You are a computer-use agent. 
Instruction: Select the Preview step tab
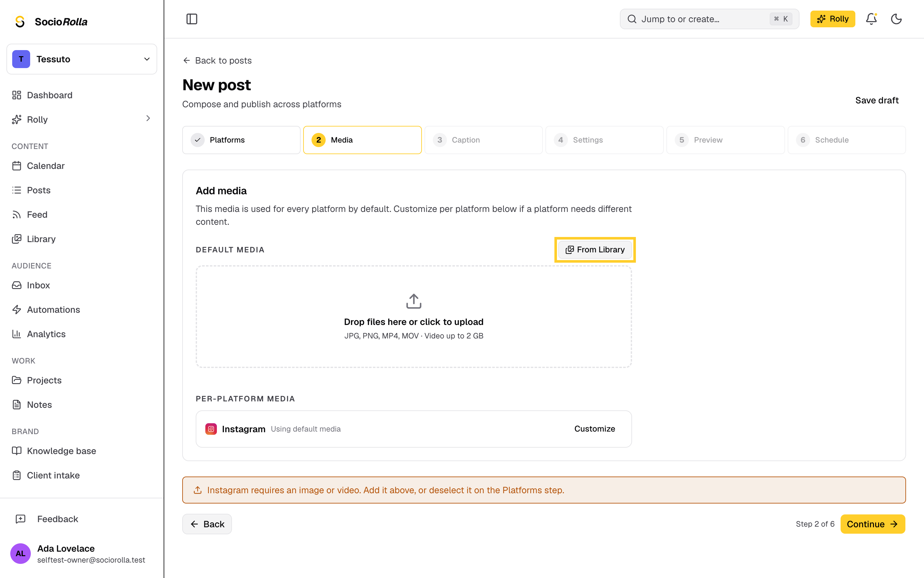(725, 140)
